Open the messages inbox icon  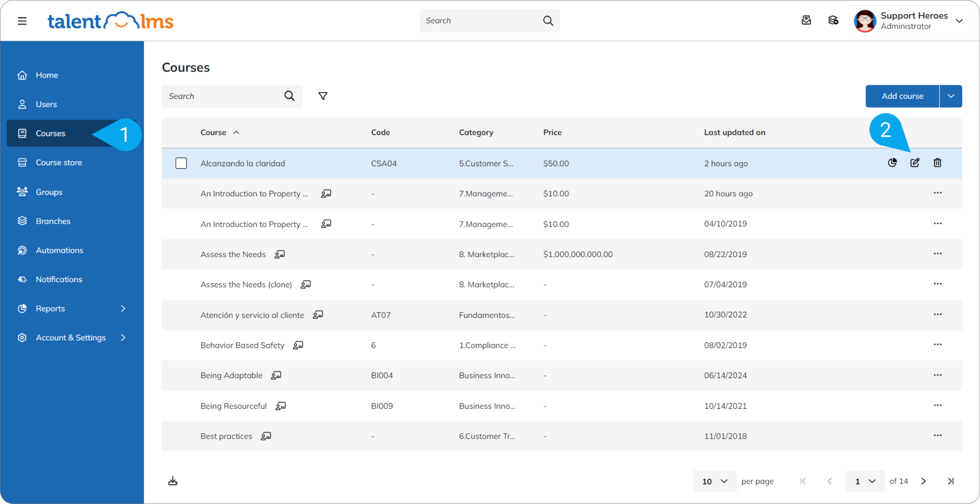806,20
